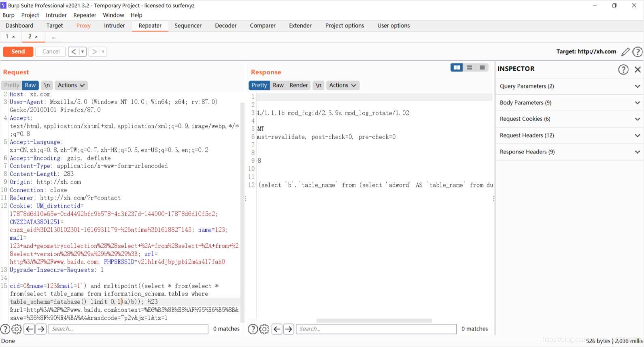Toggle non-printable characters in the response
This screenshot has height=347, width=644.
click(x=319, y=85)
